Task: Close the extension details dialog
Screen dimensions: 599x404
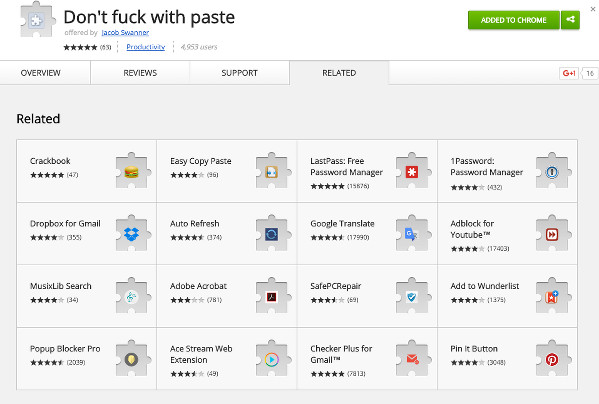Action: coord(593,9)
